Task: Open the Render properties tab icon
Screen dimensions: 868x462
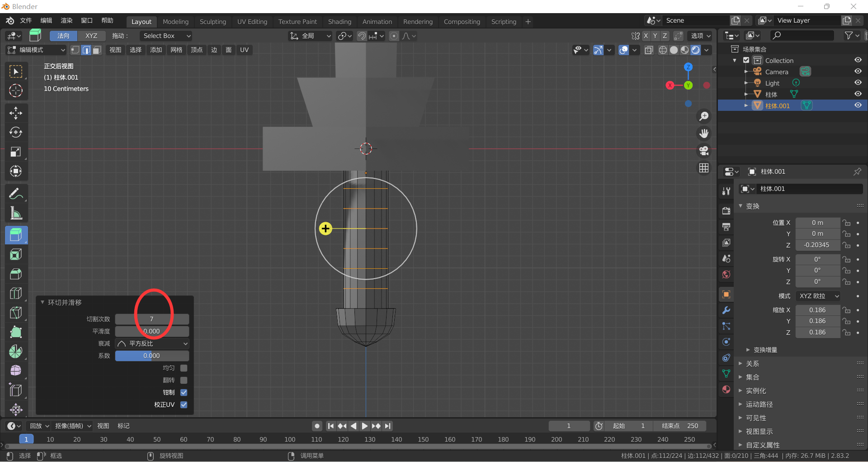Action: click(x=726, y=211)
